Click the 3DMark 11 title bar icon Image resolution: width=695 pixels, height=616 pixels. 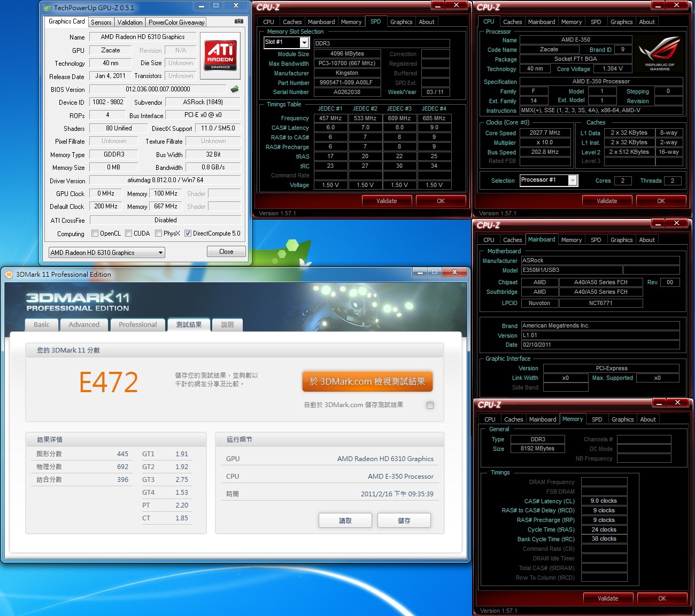(9, 275)
